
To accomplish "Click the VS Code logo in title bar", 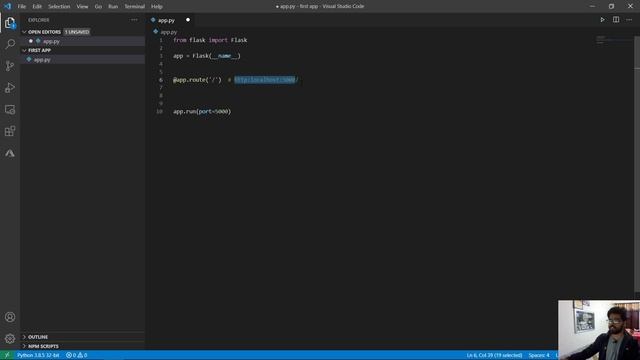I will click(x=7, y=6).
